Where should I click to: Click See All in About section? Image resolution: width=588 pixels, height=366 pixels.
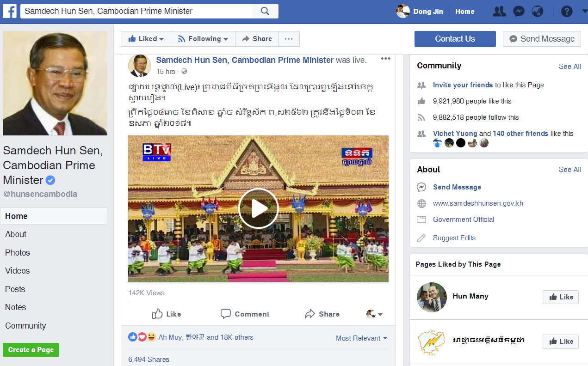(x=569, y=170)
